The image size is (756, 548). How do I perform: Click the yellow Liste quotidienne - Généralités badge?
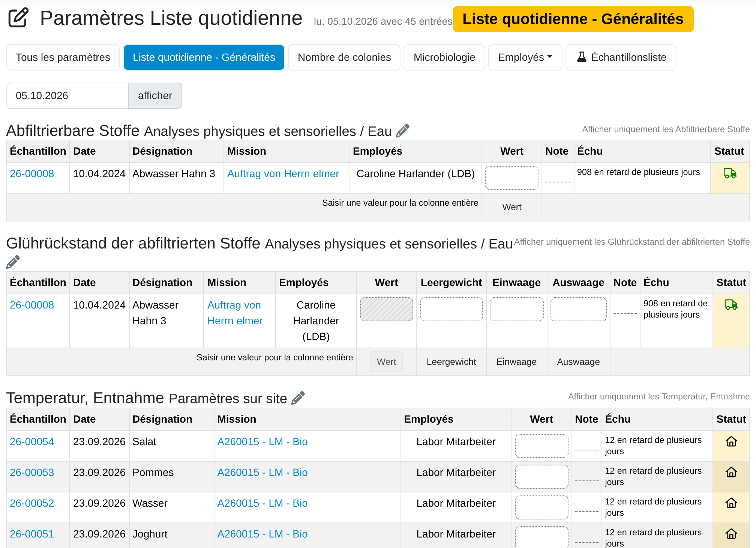click(573, 19)
